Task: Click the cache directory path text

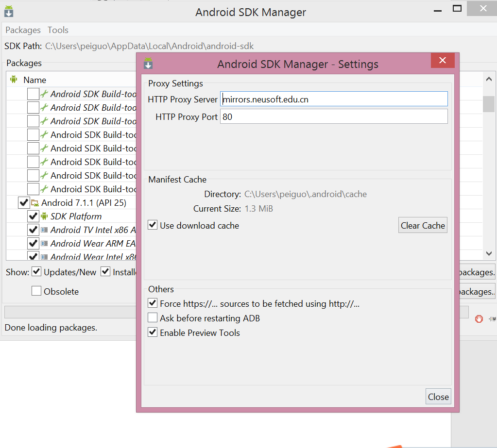Action: coord(306,194)
